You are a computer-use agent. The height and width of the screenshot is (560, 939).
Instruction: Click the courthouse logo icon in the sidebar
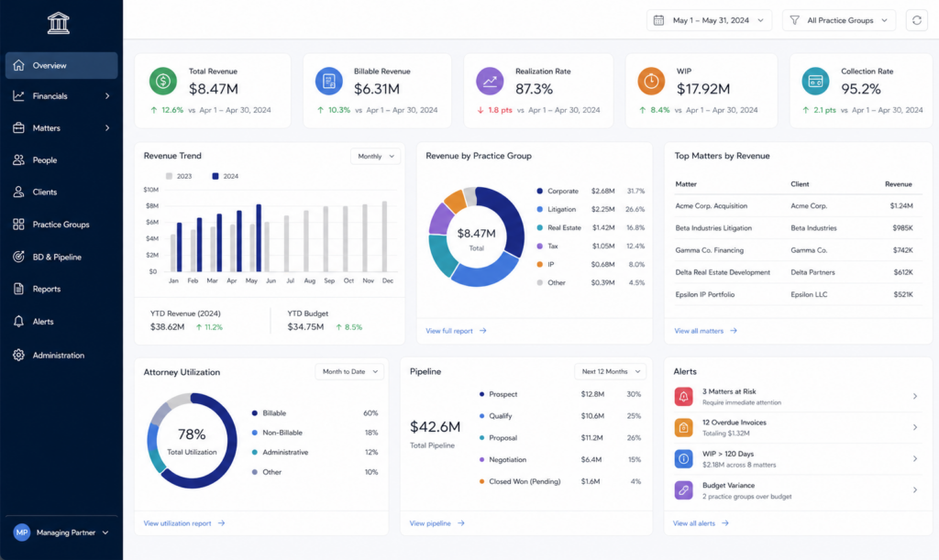click(58, 23)
